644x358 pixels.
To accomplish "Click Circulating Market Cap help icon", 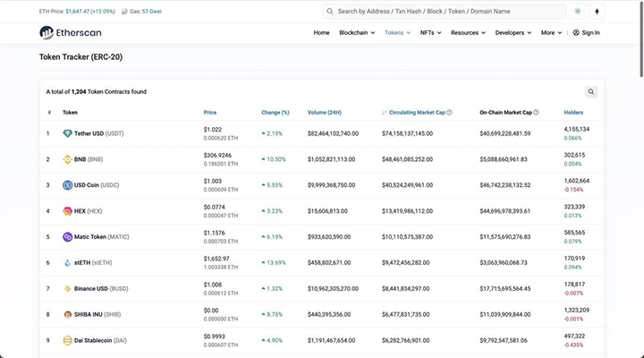I will [449, 112].
